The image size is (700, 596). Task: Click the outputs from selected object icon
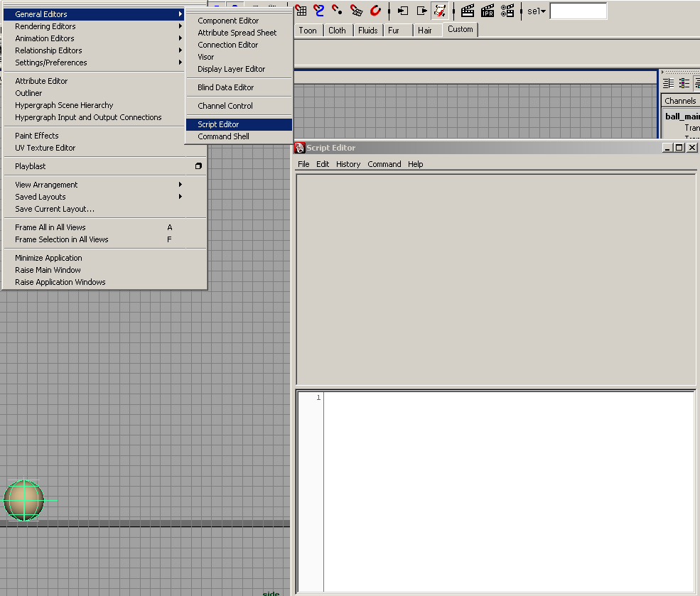click(421, 10)
